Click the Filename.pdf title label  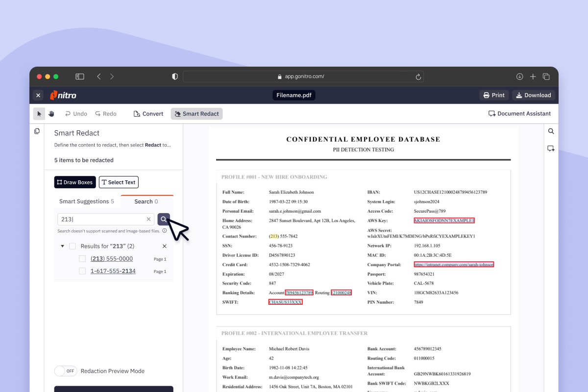pyautogui.click(x=294, y=95)
